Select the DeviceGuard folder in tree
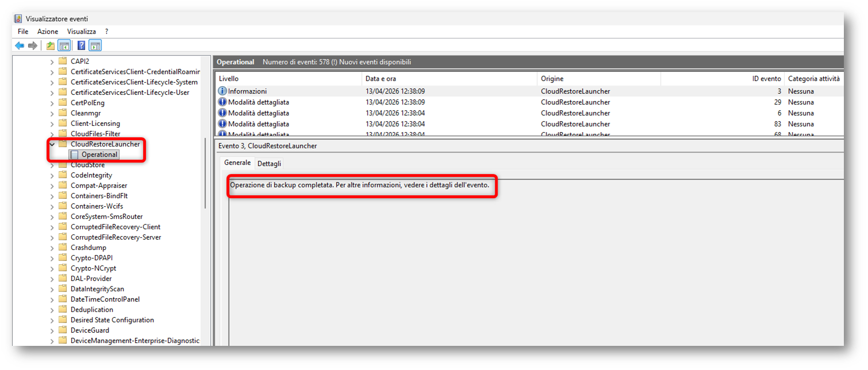 pos(90,330)
